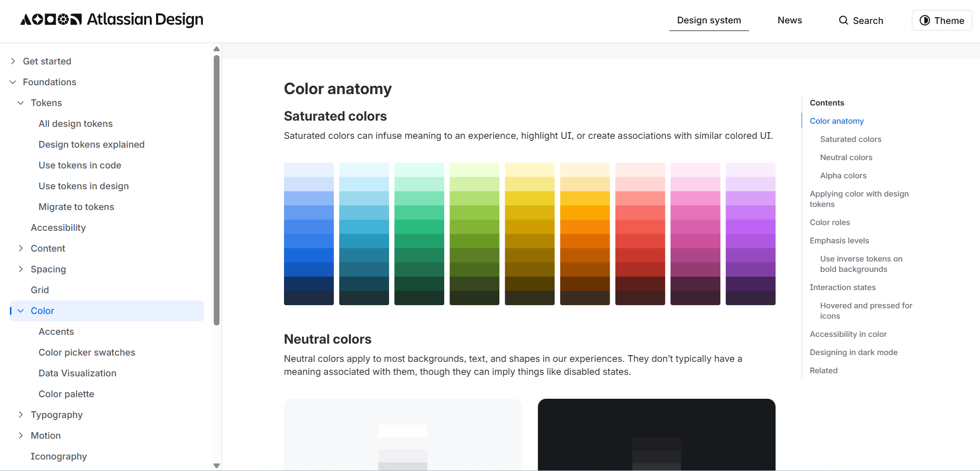Click the sidebar scroll down arrow
This screenshot has width=980, height=471.
click(x=216, y=466)
